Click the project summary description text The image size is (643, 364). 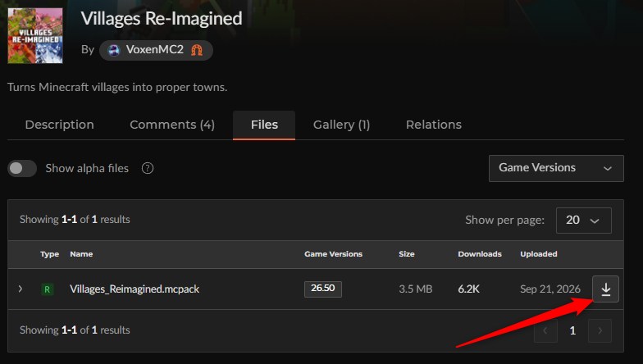click(117, 87)
